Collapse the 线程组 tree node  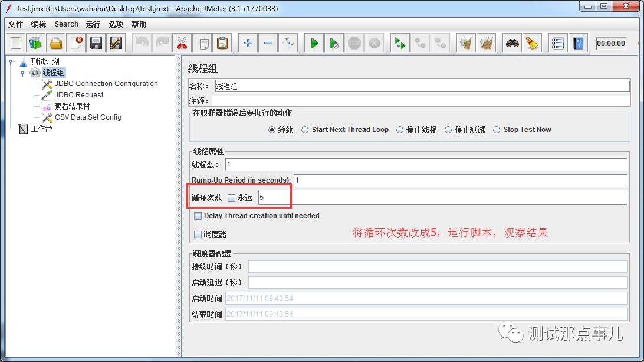[22, 73]
